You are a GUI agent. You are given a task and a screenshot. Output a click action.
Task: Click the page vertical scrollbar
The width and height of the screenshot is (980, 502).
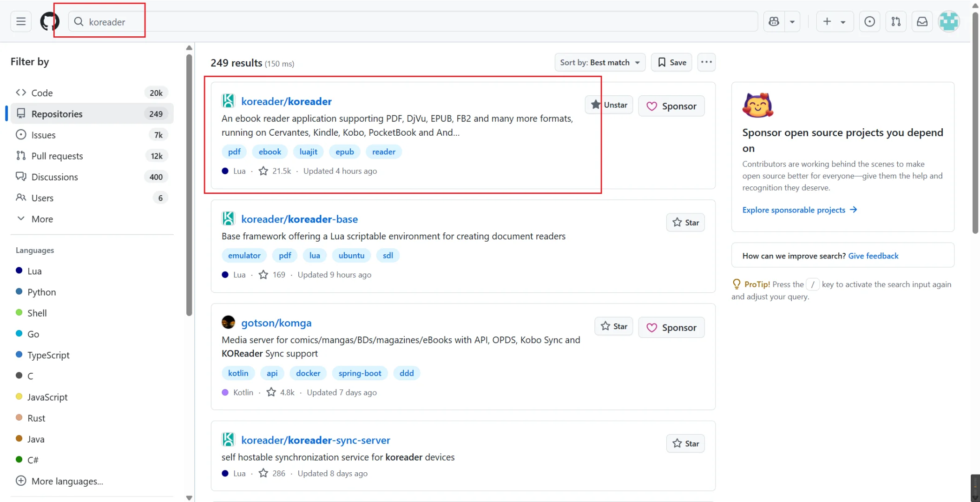pos(975,123)
